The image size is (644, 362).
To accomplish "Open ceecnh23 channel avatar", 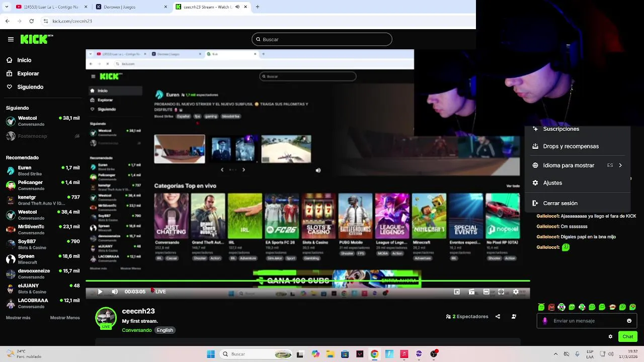I will coord(106,318).
